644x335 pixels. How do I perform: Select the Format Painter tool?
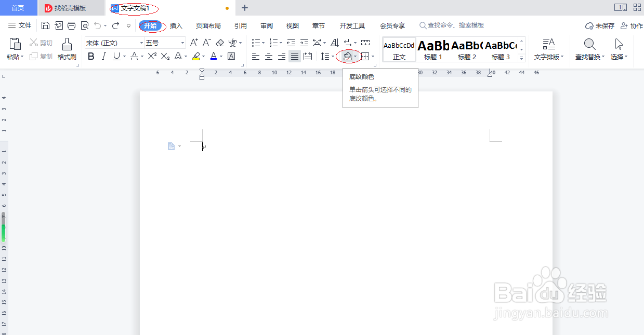(67, 49)
